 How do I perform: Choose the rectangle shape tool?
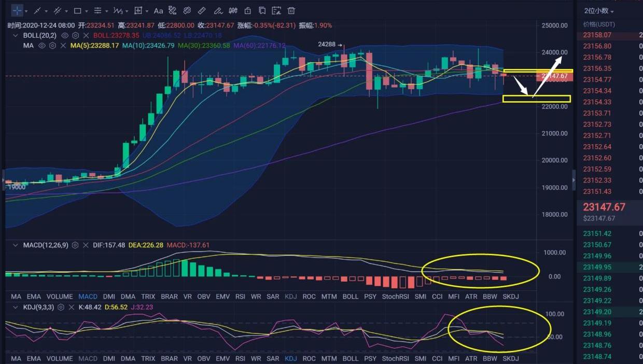tap(78, 10)
